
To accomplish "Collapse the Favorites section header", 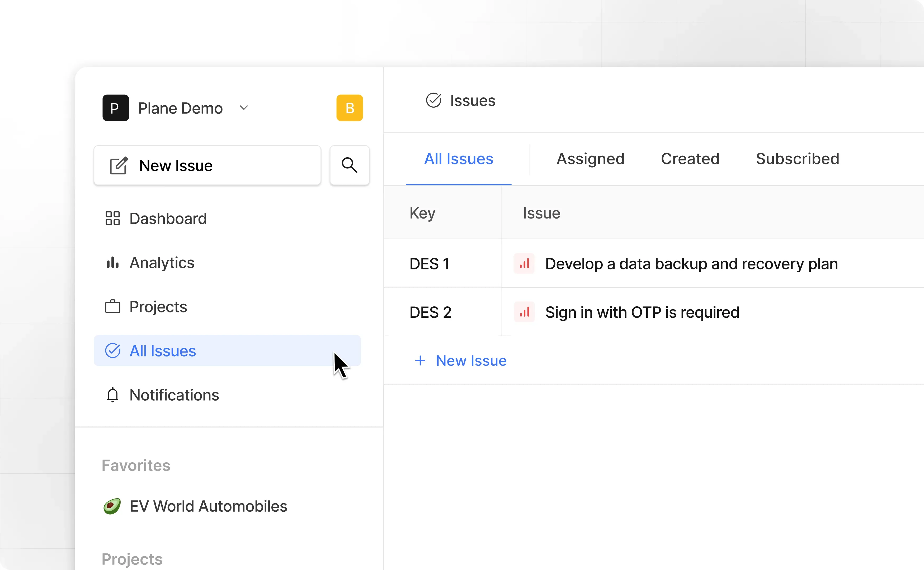I will 136,465.
